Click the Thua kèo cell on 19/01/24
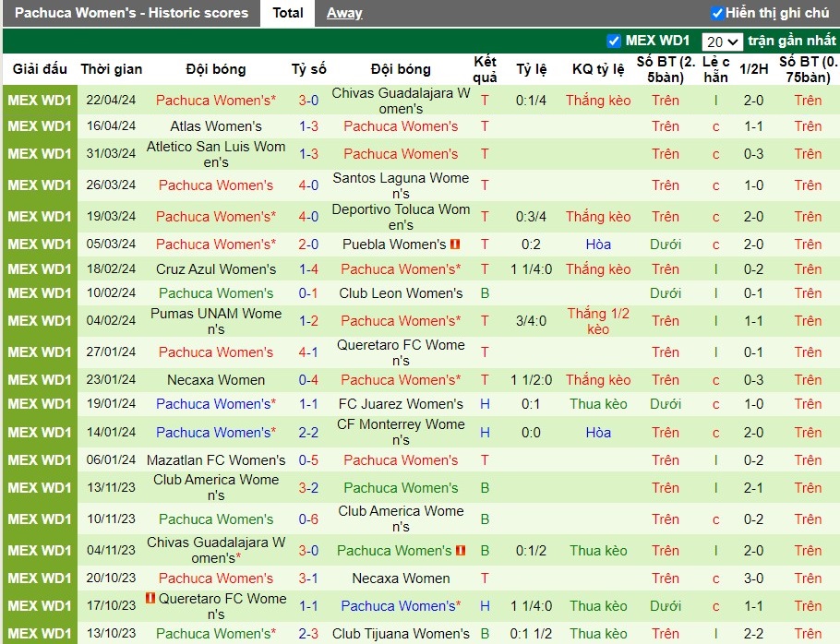This screenshot has height=644, width=840. point(598,404)
